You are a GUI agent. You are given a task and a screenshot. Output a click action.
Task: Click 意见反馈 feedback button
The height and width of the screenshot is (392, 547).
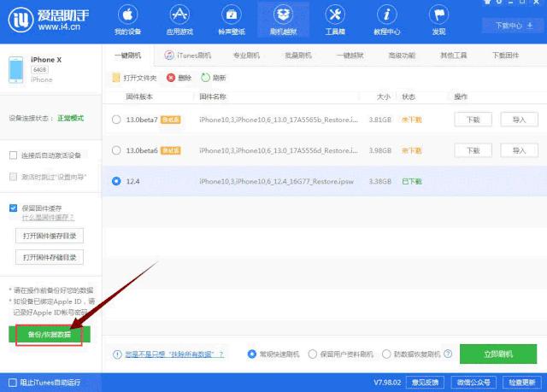425,383
